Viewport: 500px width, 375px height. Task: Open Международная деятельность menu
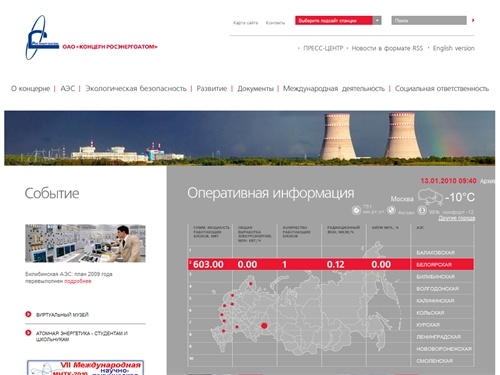pyautogui.click(x=334, y=89)
